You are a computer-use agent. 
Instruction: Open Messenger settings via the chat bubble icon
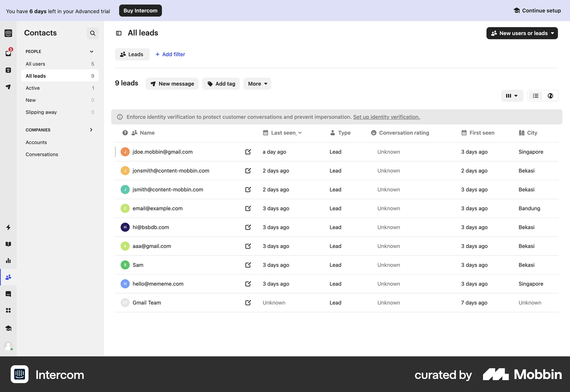point(8,294)
